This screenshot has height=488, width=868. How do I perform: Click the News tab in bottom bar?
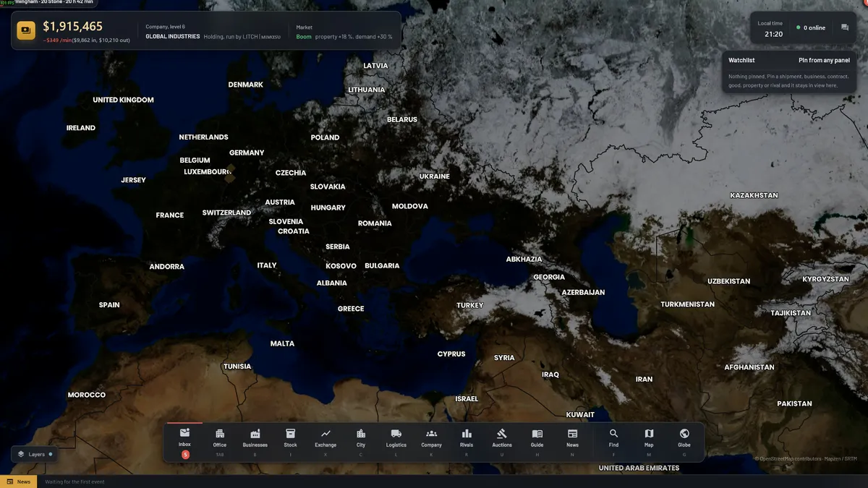pos(19,481)
